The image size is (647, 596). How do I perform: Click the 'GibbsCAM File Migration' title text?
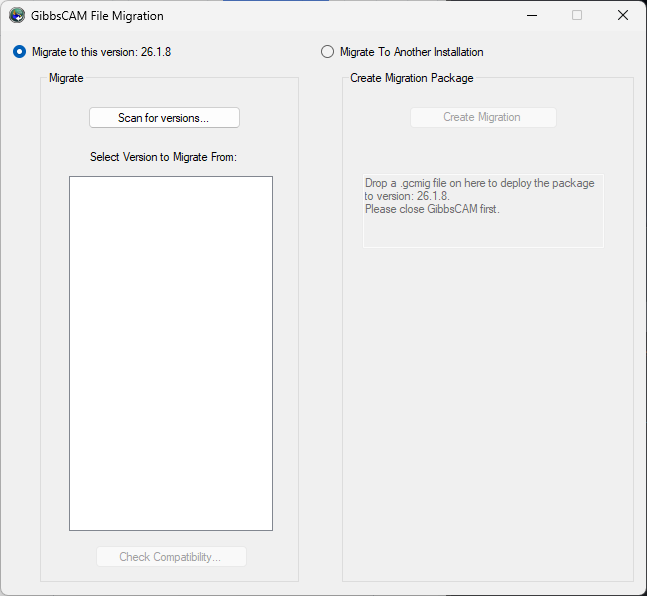click(97, 16)
